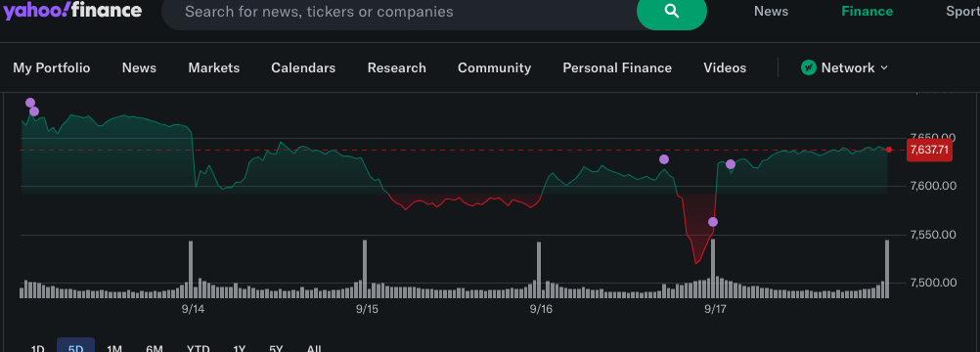The width and height of the screenshot is (980, 352).
Task: Expand the Network dropdown chevron
Action: coord(884,67)
